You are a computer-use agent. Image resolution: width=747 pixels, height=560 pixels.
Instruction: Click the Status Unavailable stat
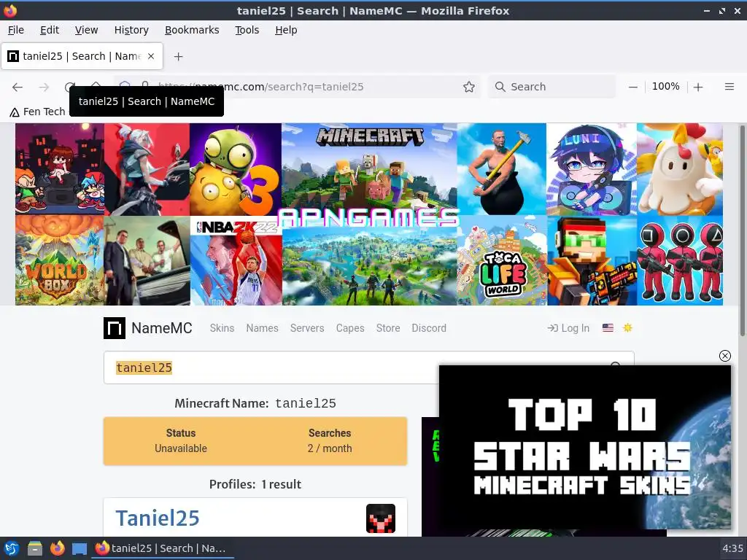[181, 440]
